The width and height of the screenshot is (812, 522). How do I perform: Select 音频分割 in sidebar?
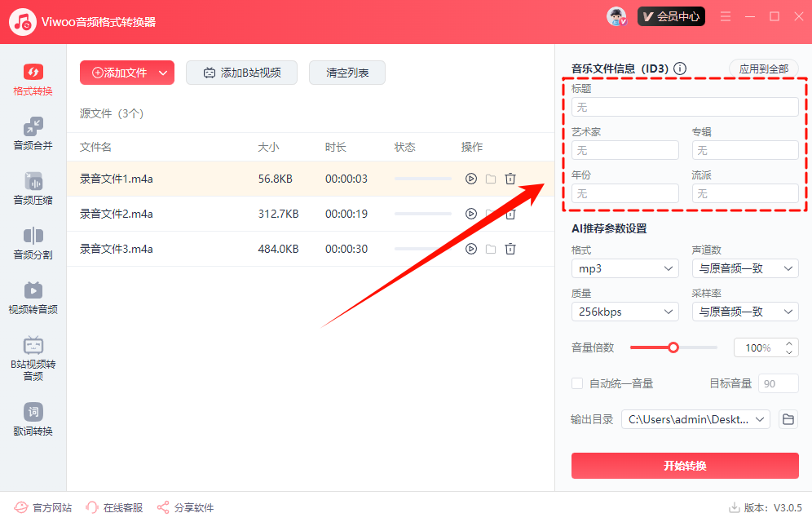tap(33, 244)
